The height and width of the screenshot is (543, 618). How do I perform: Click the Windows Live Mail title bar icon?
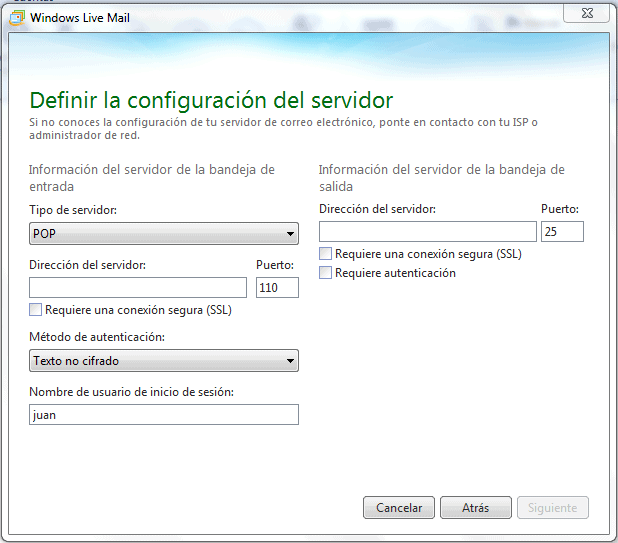tap(17, 18)
